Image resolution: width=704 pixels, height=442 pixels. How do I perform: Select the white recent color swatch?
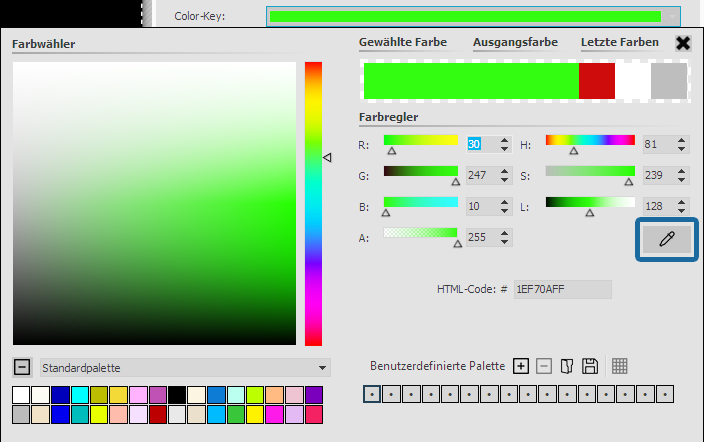(633, 81)
